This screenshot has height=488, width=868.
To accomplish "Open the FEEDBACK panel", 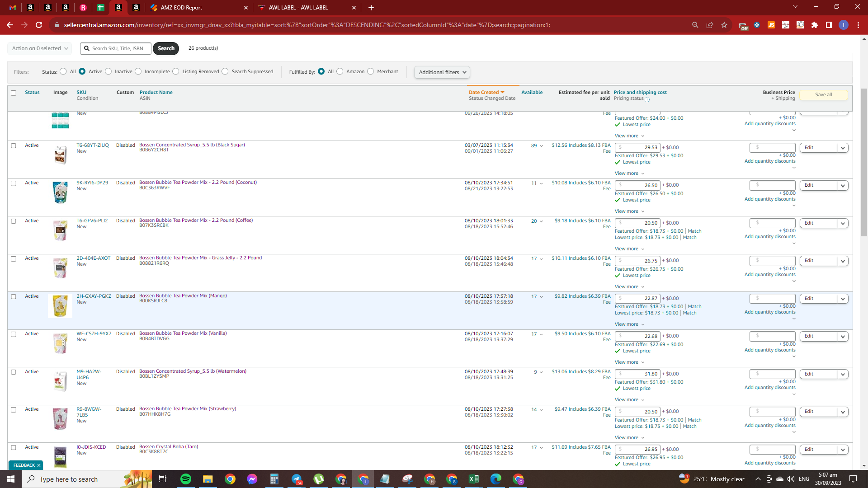I will coord(24,465).
